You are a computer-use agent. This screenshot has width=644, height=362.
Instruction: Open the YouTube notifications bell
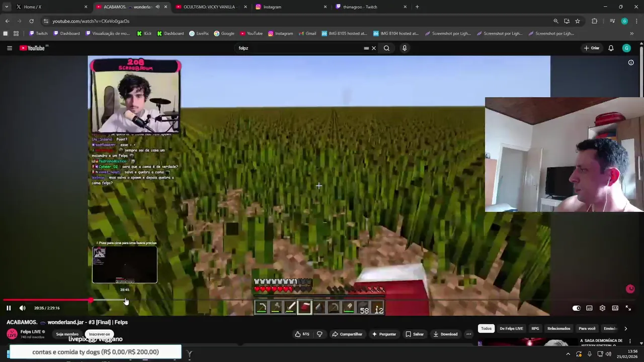611,48
